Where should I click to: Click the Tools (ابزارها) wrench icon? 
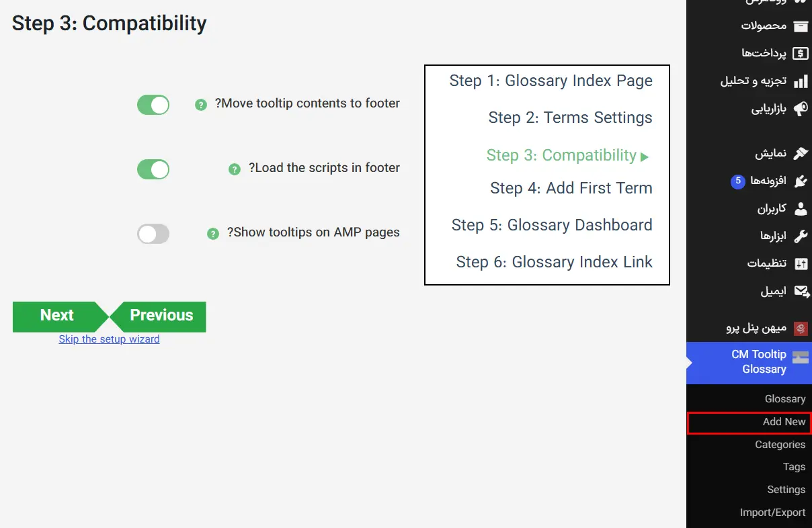tap(801, 236)
